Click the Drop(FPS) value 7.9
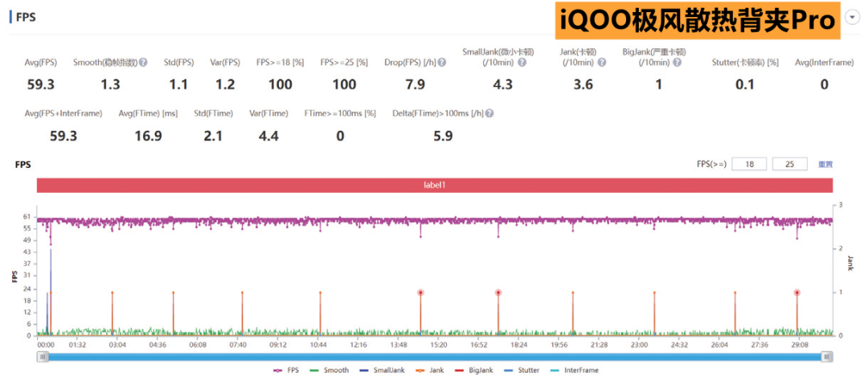This screenshot has width=868, height=377. coord(416,84)
